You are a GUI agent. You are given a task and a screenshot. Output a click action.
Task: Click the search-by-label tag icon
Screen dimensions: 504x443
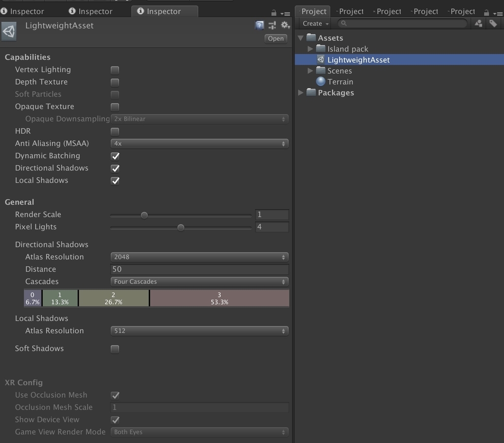pyautogui.click(x=494, y=23)
